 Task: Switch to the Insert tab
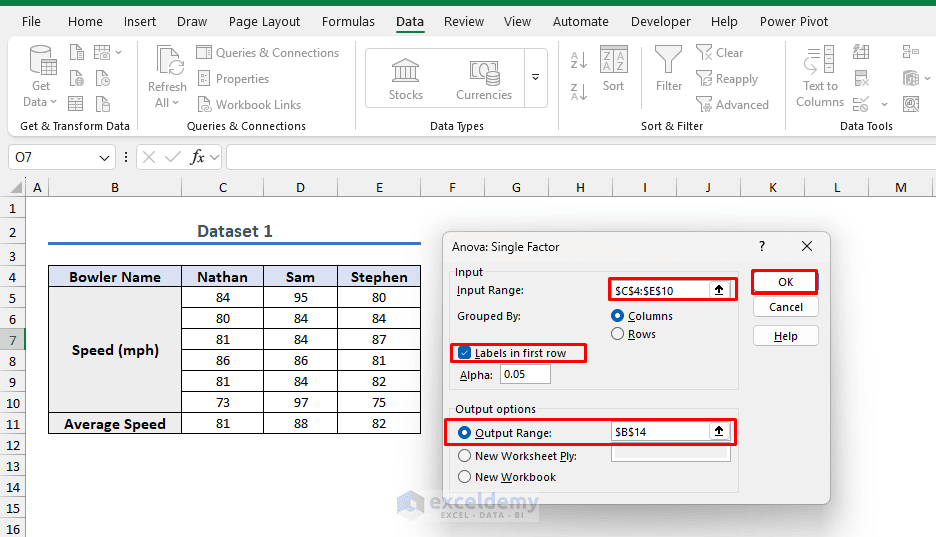click(140, 22)
